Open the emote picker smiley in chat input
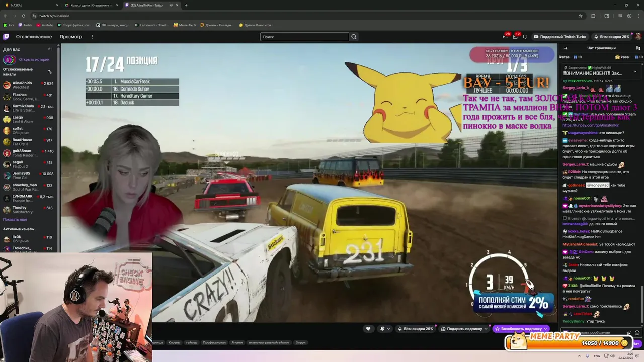 point(637,333)
